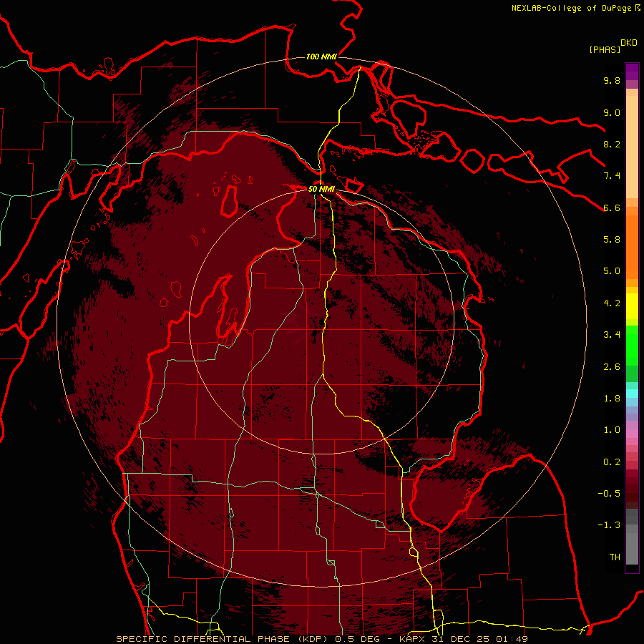Select the 1.8 legend value
This screenshot has width=644, height=644.
(612, 399)
